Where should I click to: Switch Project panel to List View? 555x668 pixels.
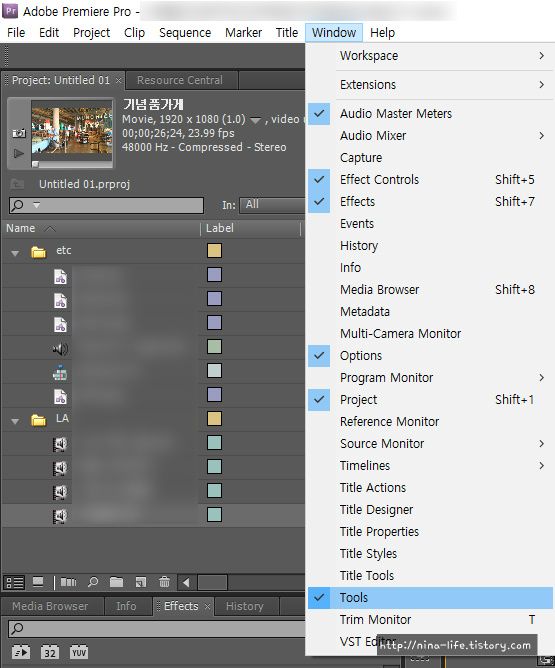pyautogui.click(x=14, y=582)
